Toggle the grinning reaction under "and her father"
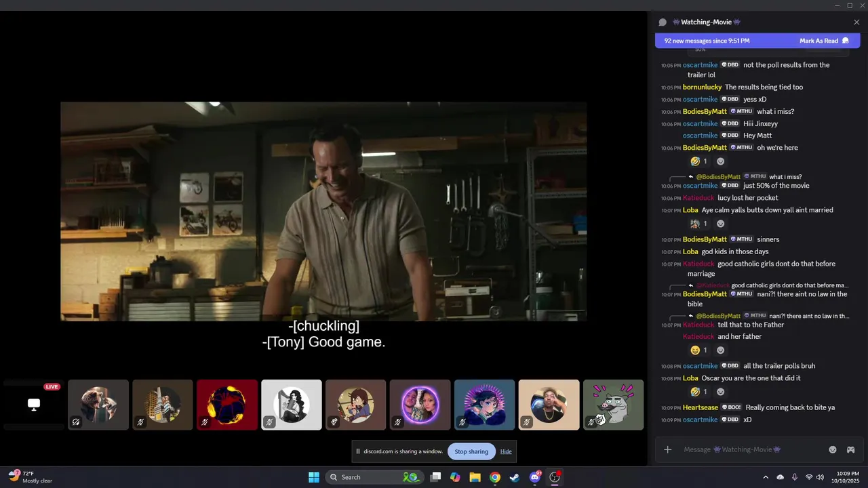The image size is (868, 488). tap(699, 350)
